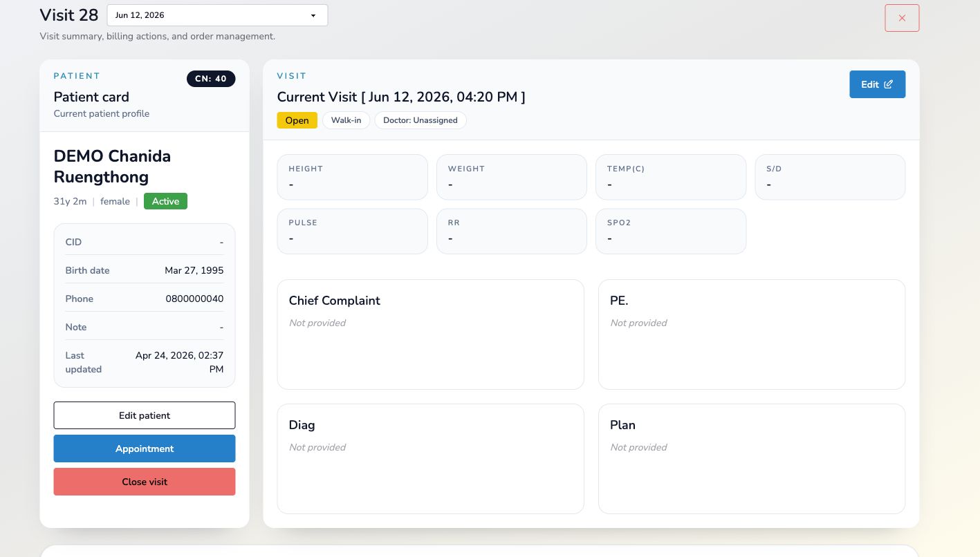Click the Last updated Apr 24, 2026 value
Screen dimensions: 980x557
180,362
